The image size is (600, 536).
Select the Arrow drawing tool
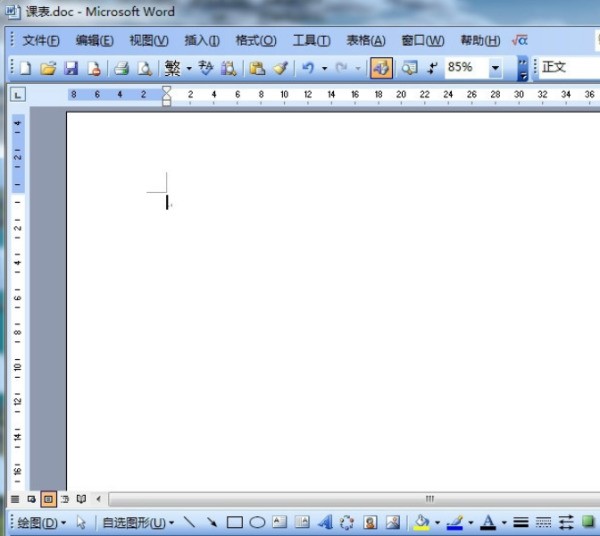(212, 522)
